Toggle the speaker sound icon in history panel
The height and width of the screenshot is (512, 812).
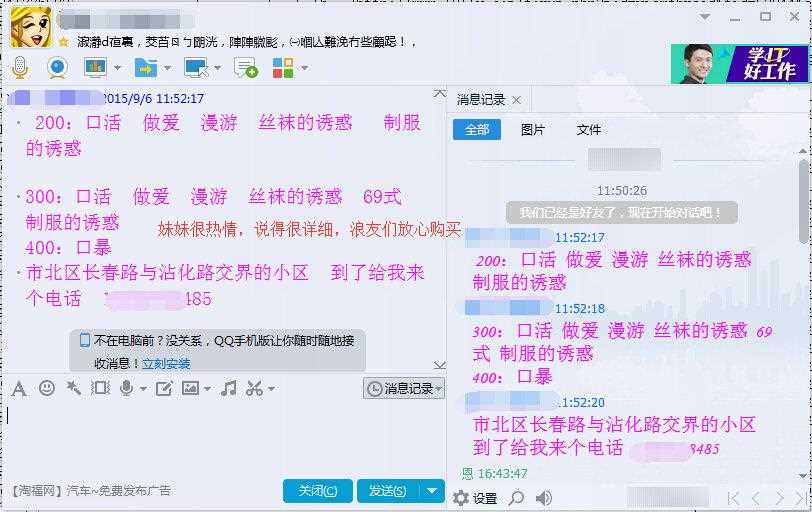pyautogui.click(x=543, y=498)
